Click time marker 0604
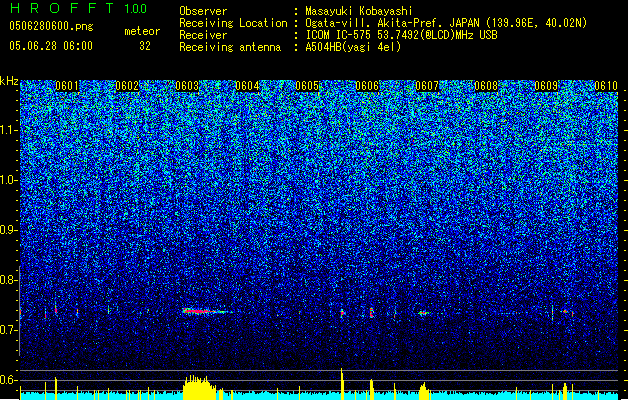 pyautogui.click(x=247, y=86)
